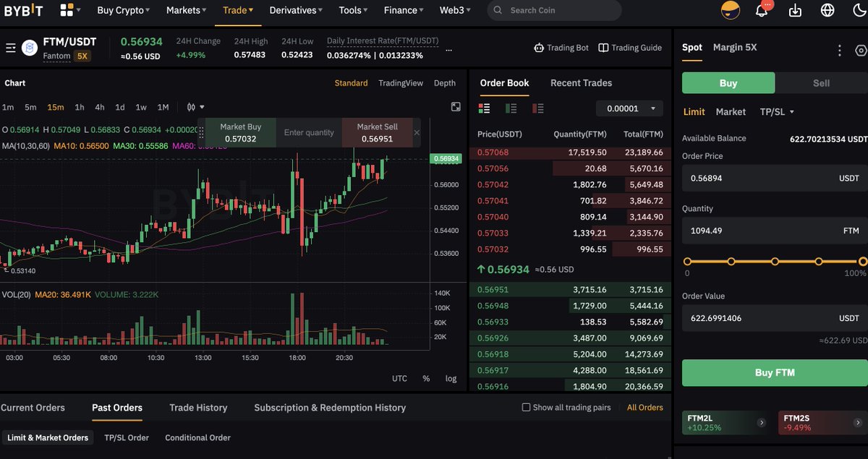
Task: Click the Enter quantity quick order field
Action: [x=309, y=132]
